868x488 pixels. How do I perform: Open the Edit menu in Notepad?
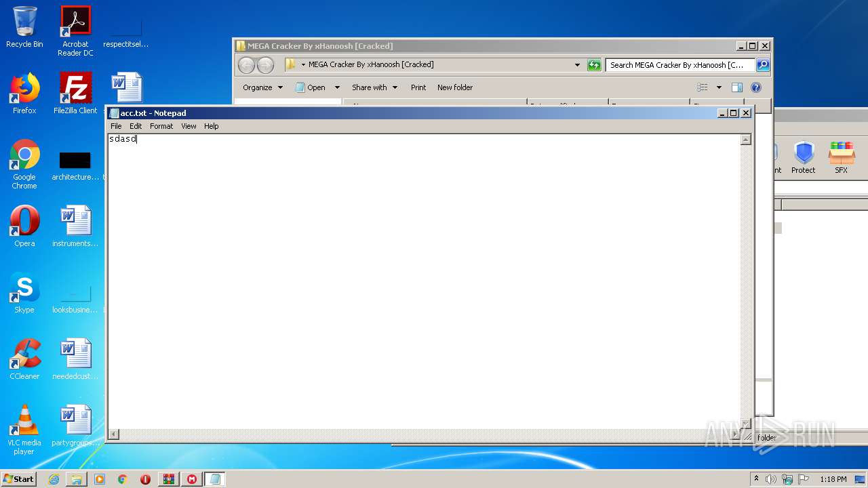[136, 126]
